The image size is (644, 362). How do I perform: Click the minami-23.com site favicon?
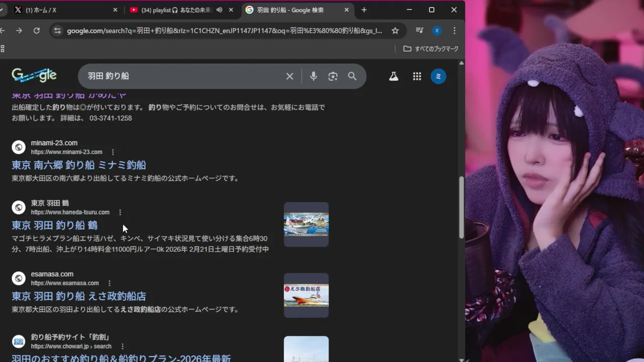pyautogui.click(x=19, y=147)
